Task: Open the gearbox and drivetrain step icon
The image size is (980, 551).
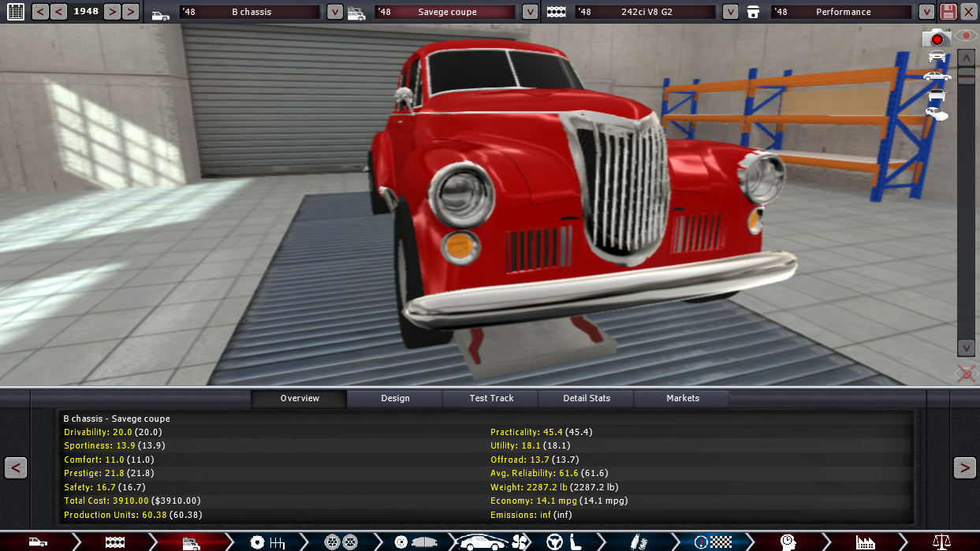Action: pos(266,542)
